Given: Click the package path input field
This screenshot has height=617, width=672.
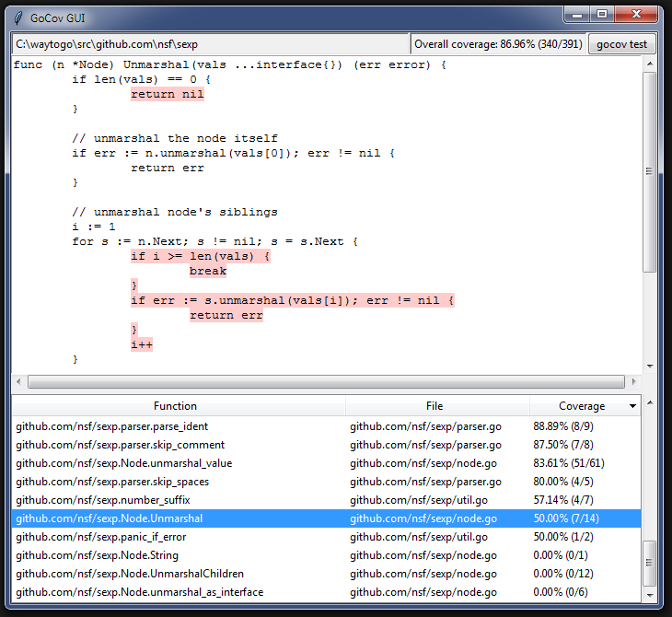Looking at the screenshot, I should 210,44.
